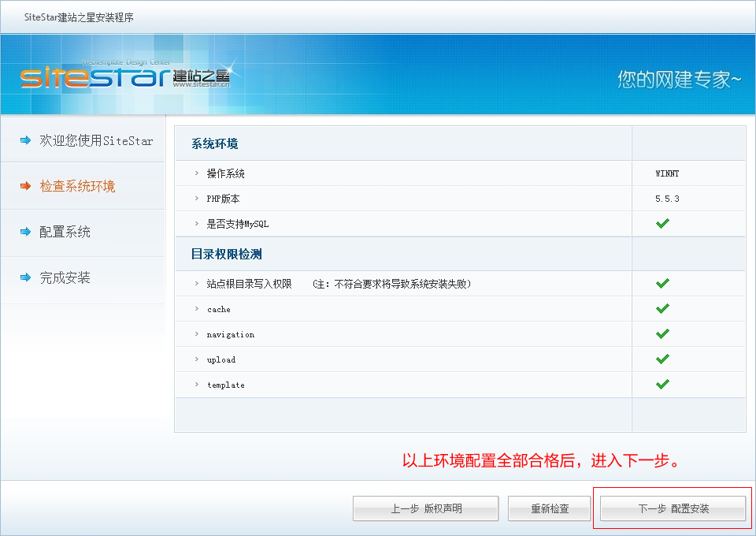The width and height of the screenshot is (756, 536).
Task: Click the green checkmark for MySQL support
Action: click(662, 224)
